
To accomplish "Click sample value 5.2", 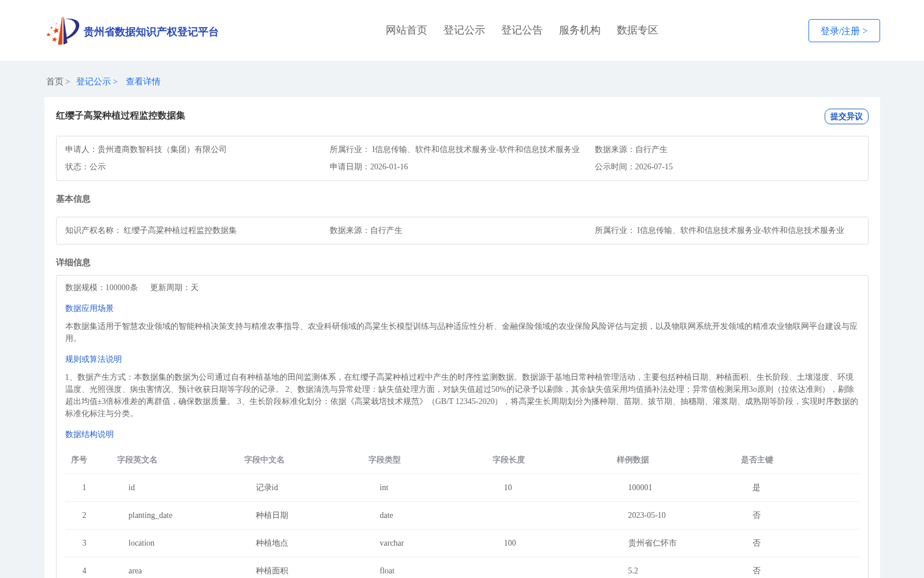I will [633, 570].
